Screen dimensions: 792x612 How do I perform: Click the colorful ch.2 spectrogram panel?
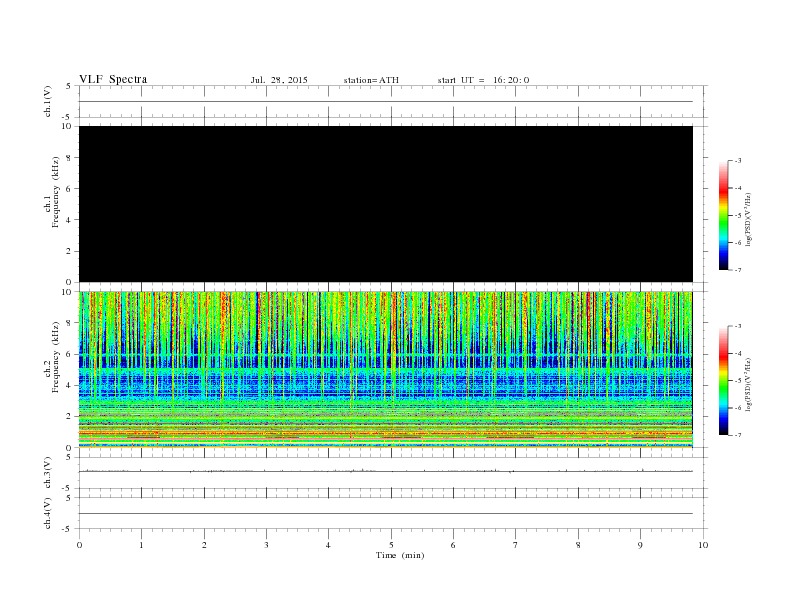click(x=386, y=370)
